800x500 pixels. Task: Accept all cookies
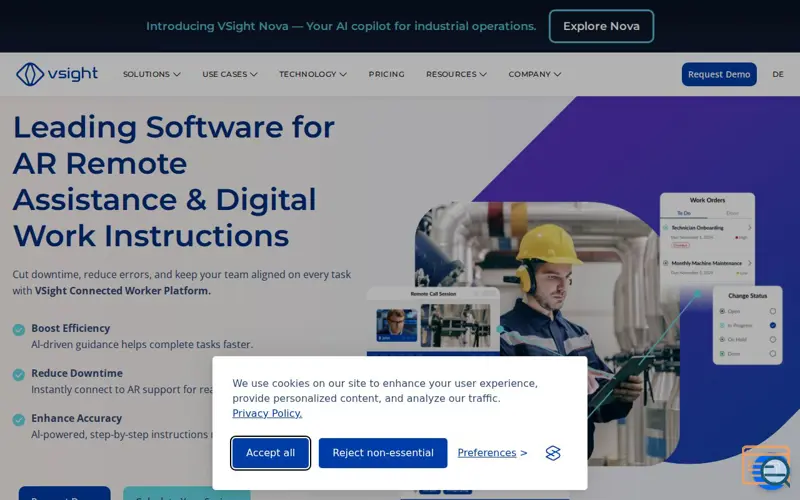pyautogui.click(x=270, y=453)
